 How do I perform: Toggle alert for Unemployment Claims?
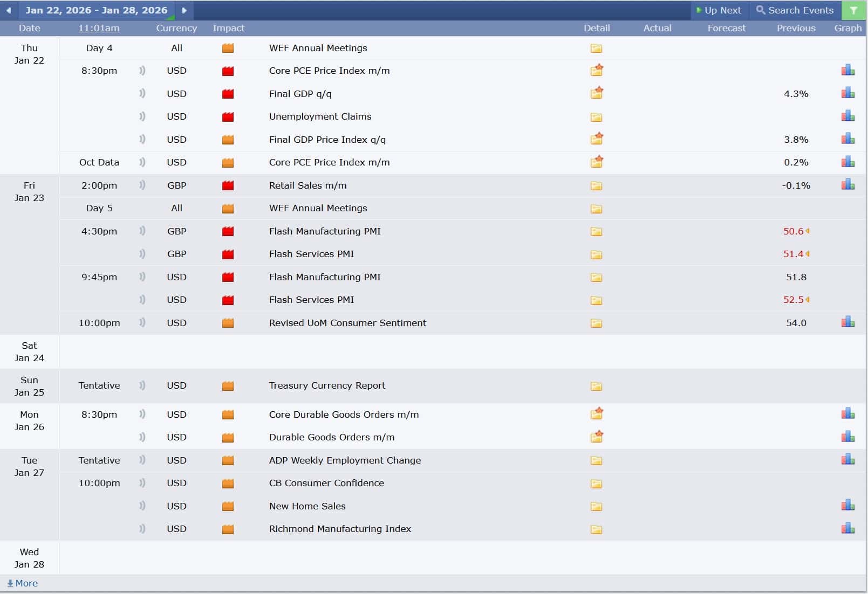coord(142,116)
